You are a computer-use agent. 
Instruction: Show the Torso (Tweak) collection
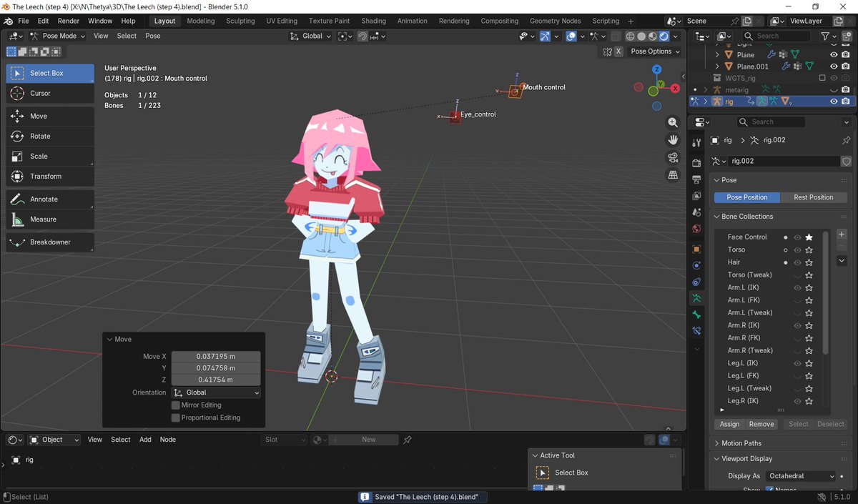point(797,275)
